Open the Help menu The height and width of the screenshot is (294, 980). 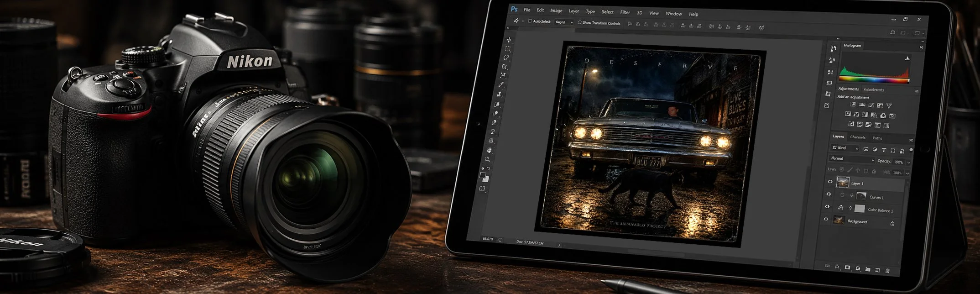click(693, 14)
